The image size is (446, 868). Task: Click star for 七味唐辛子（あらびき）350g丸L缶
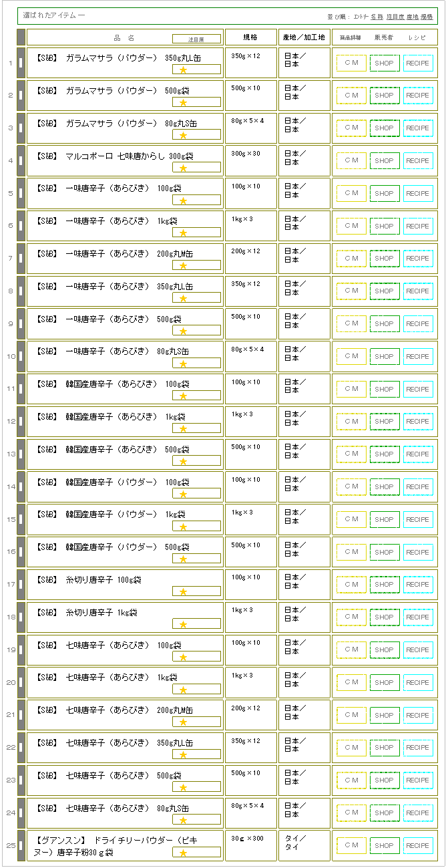click(183, 755)
